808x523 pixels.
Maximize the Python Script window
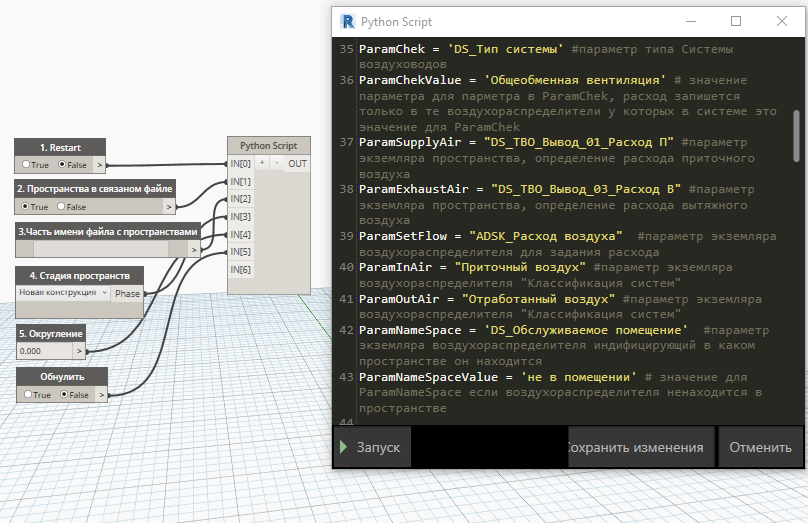(736, 22)
